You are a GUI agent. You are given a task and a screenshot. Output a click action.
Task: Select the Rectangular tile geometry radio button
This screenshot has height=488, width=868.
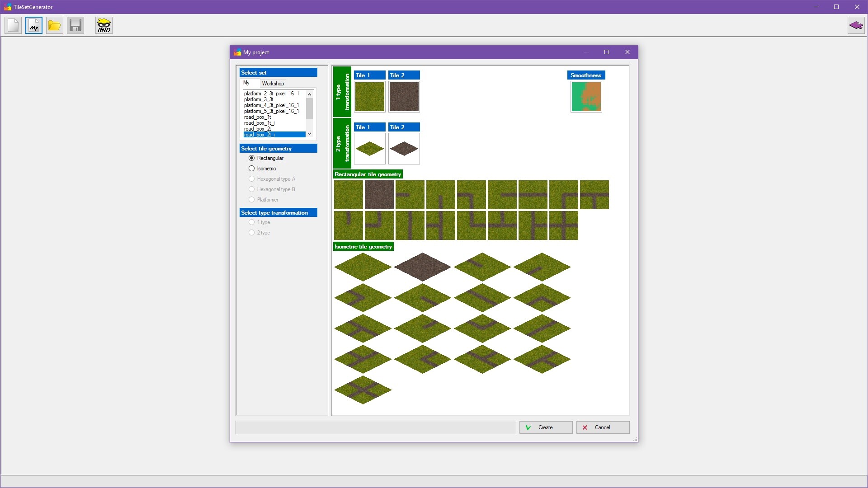click(x=252, y=158)
